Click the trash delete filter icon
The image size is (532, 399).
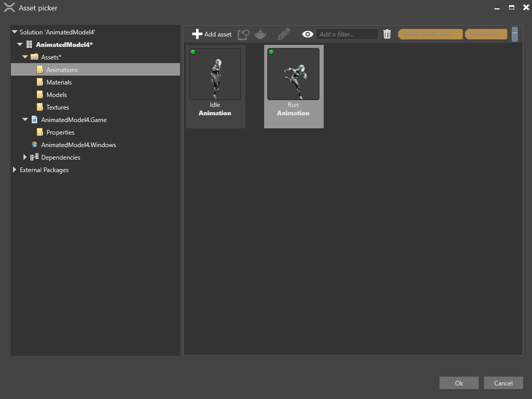[387, 33]
